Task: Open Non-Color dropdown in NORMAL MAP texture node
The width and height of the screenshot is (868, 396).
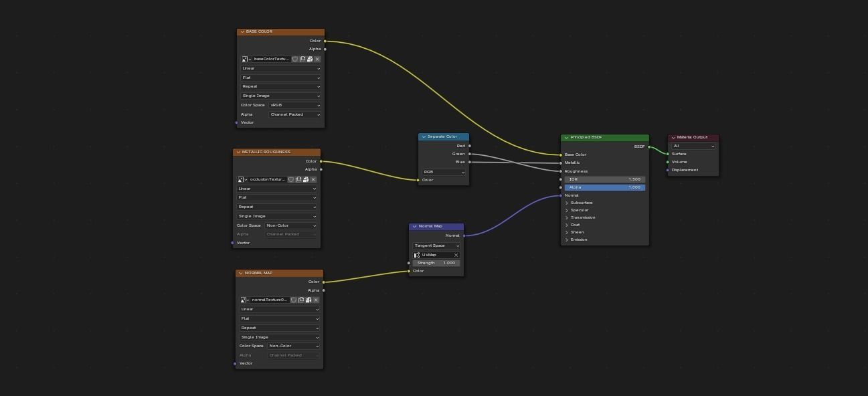Action: pyautogui.click(x=294, y=346)
